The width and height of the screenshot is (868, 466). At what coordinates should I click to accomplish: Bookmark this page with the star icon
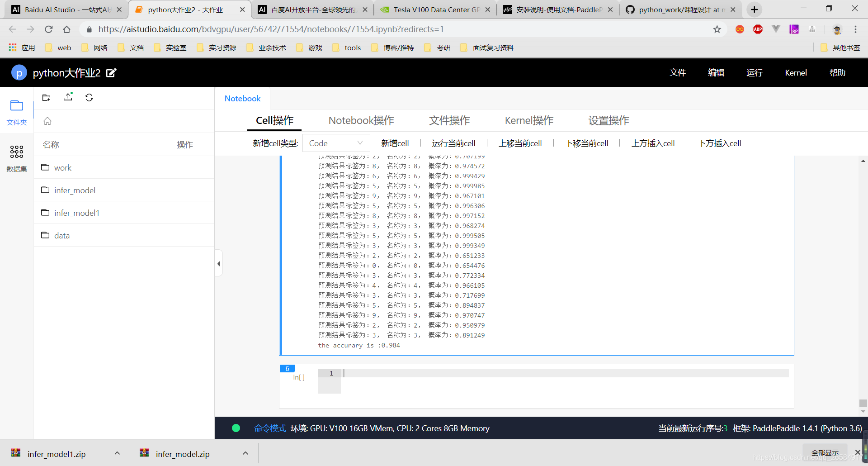(x=717, y=29)
